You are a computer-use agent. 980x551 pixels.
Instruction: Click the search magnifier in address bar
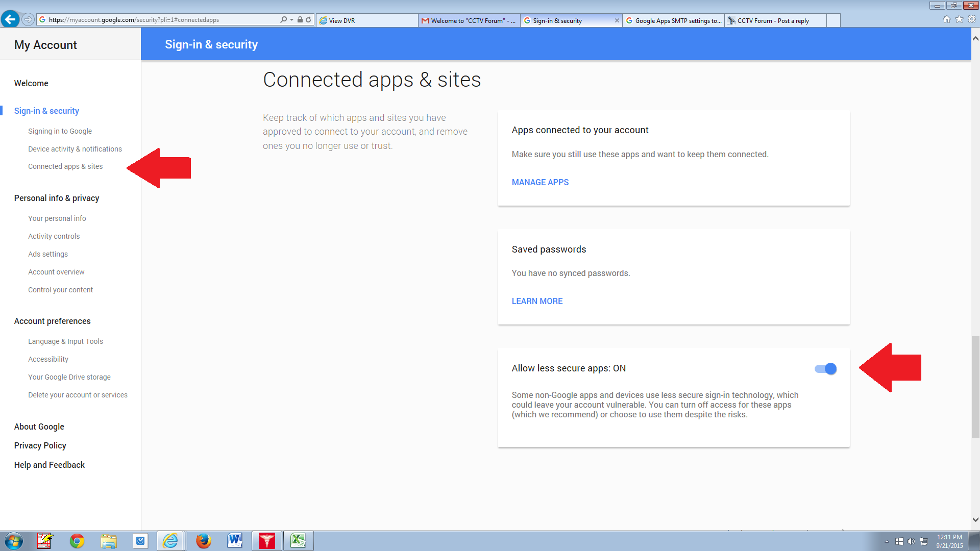283,20
